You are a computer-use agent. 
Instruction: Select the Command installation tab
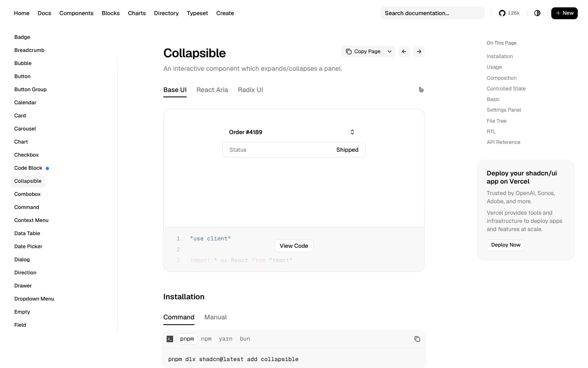click(179, 317)
